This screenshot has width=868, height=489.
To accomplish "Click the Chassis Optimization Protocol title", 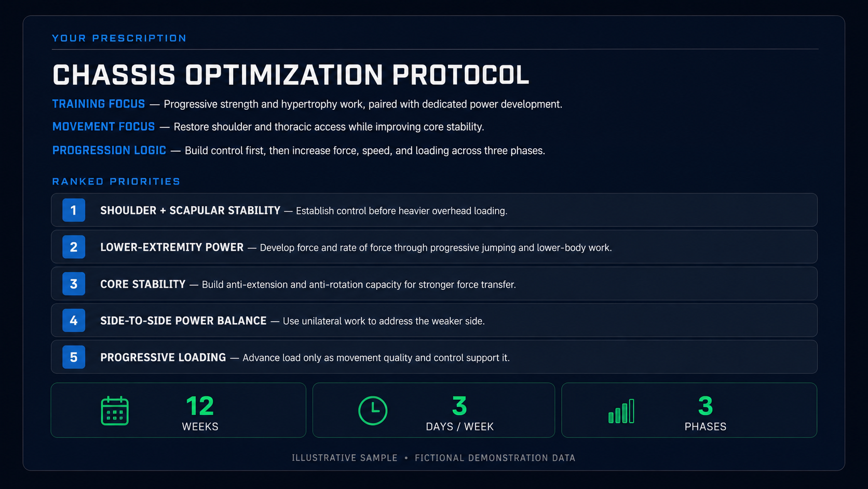I will [x=291, y=75].
